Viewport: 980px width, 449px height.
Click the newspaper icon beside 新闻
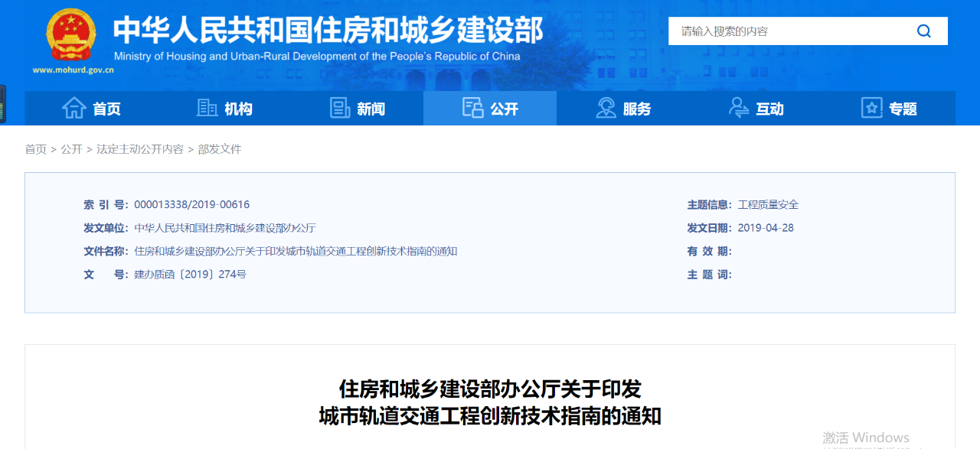tap(340, 108)
